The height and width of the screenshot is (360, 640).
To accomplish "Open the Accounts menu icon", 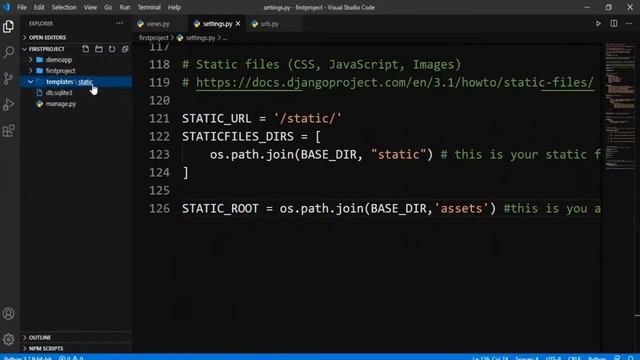I will pyautogui.click(x=8, y=313).
